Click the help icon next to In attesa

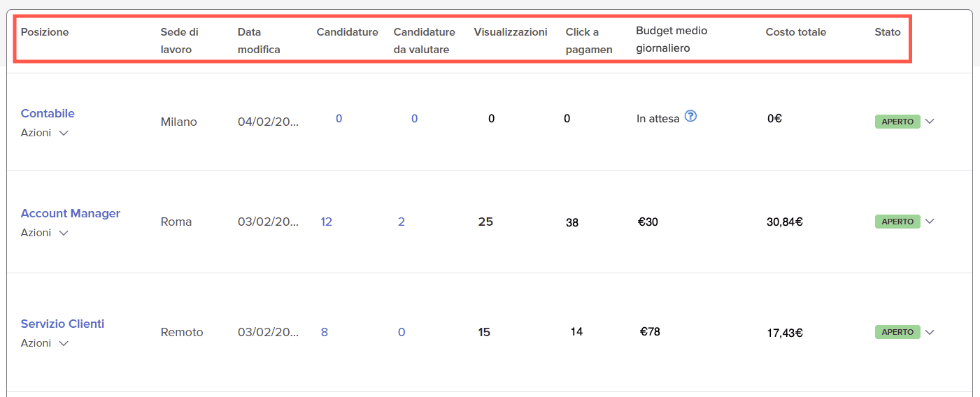click(690, 117)
